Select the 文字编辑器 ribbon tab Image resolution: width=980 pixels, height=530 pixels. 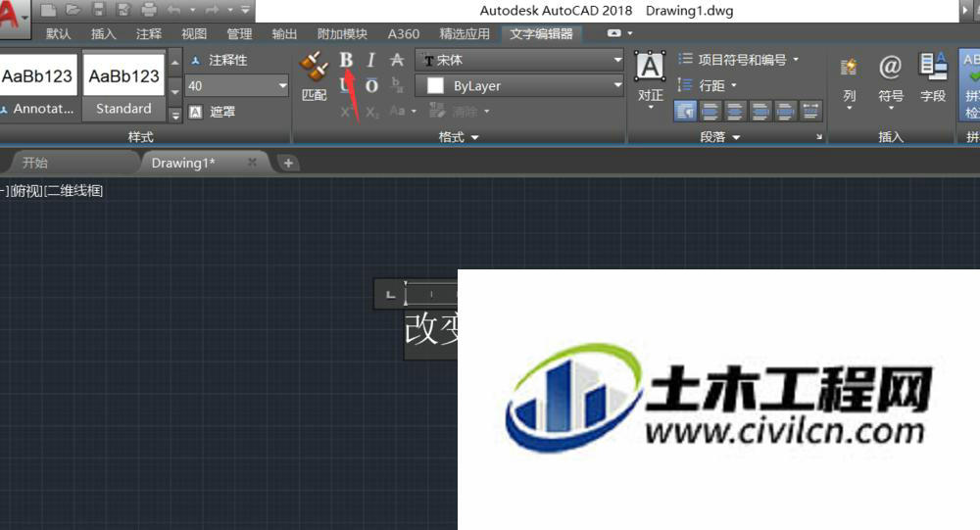[541, 33]
